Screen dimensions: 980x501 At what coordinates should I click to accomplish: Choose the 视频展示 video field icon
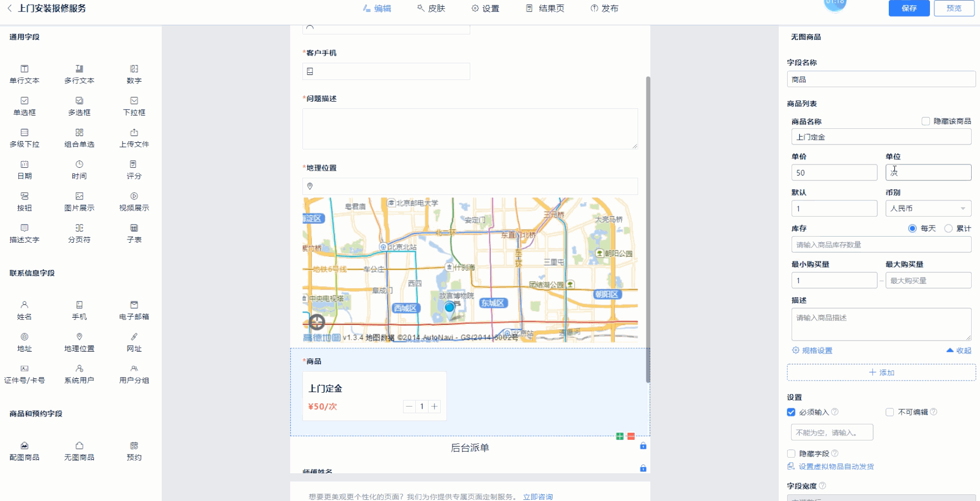point(134,197)
